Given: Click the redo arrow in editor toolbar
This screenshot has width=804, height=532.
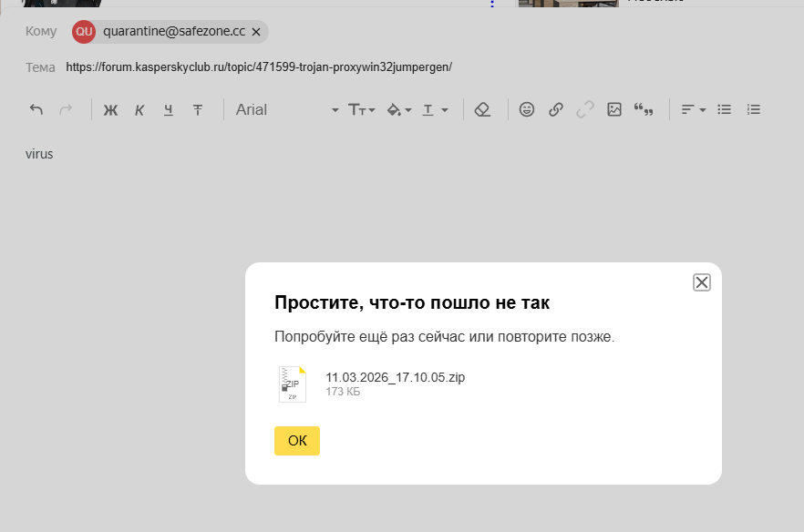Looking at the screenshot, I should (66, 109).
